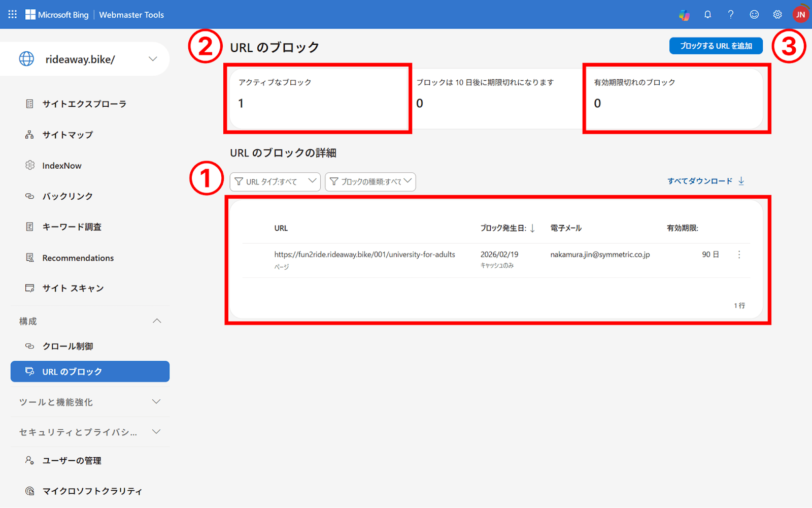The image size is (812, 508).
Task: Open the settings gear icon
Action: [777, 15]
